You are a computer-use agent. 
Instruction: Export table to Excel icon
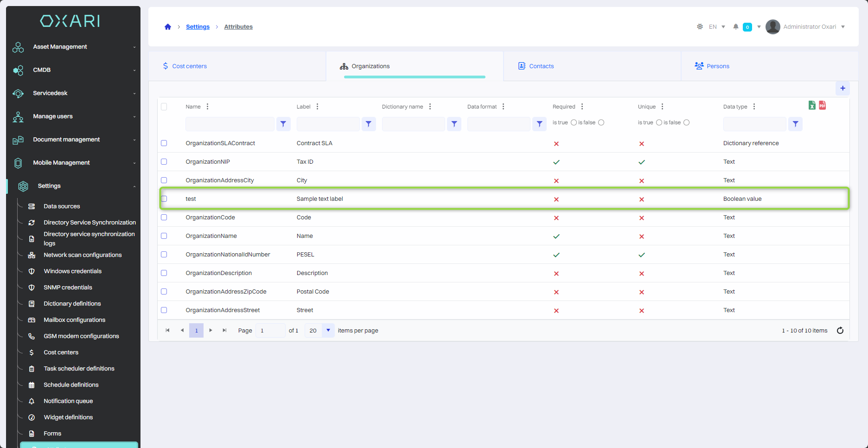pos(812,106)
